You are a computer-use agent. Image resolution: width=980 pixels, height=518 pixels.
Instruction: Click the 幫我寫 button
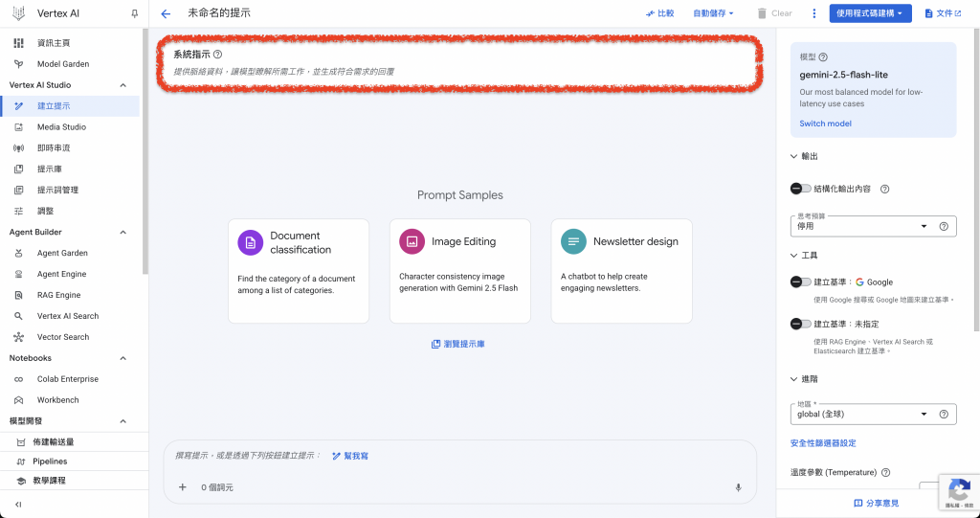[350, 456]
